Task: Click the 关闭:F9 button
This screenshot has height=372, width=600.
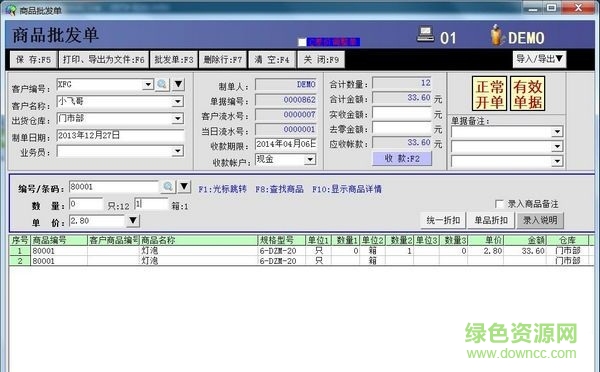Action: point(321,60)
